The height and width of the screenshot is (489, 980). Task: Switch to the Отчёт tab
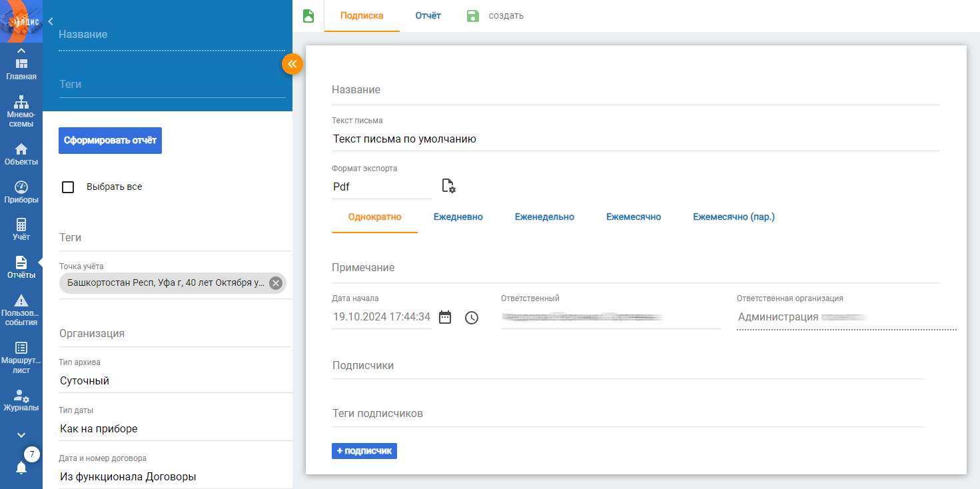[x=428, y=16]
